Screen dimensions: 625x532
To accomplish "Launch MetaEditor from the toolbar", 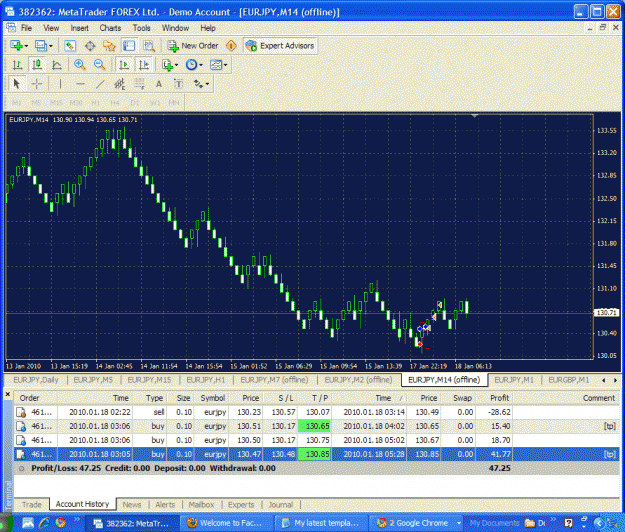I will pyautogui.click(x=231, y=46).
